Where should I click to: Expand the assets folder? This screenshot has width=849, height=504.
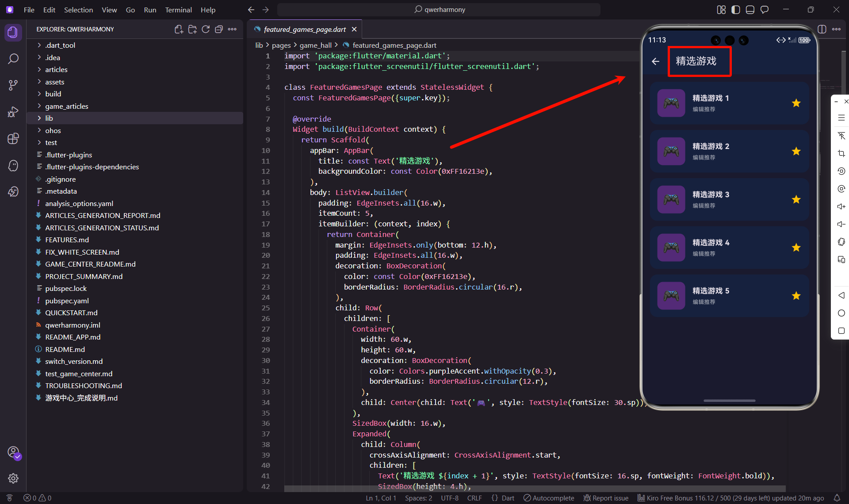tap(54, 82)
